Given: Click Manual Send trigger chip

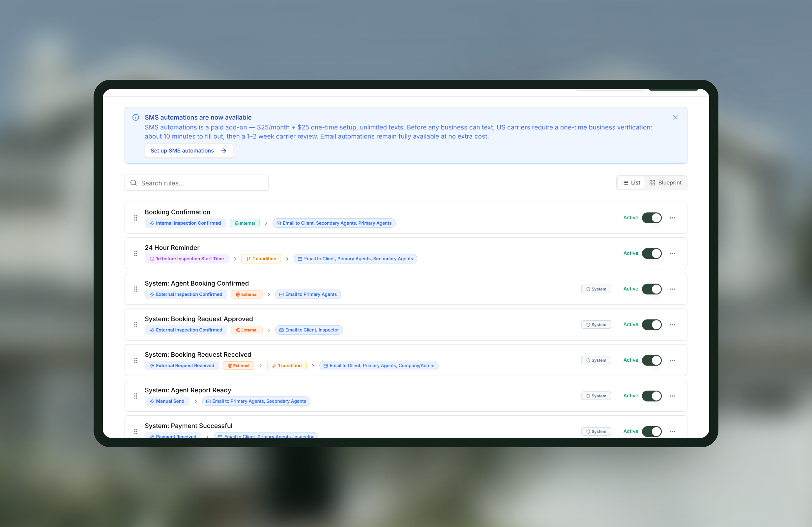Looking at the screenshot, I should click(x=167, y=401).
